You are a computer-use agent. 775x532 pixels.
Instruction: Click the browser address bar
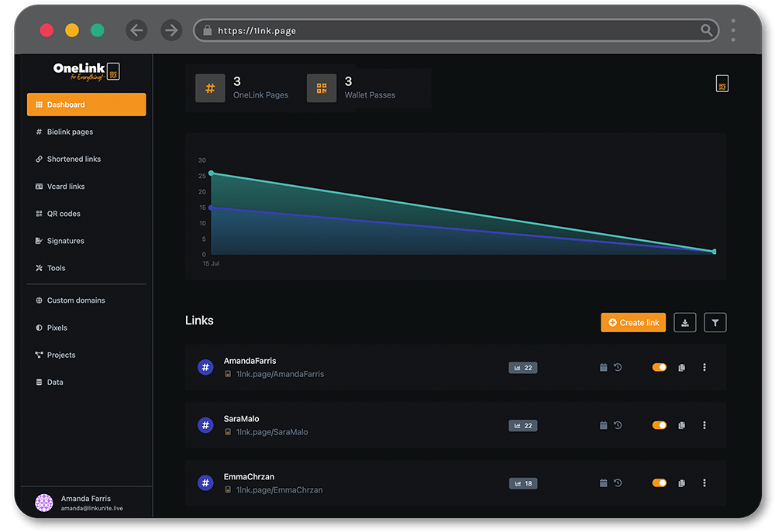click(456, 31)
